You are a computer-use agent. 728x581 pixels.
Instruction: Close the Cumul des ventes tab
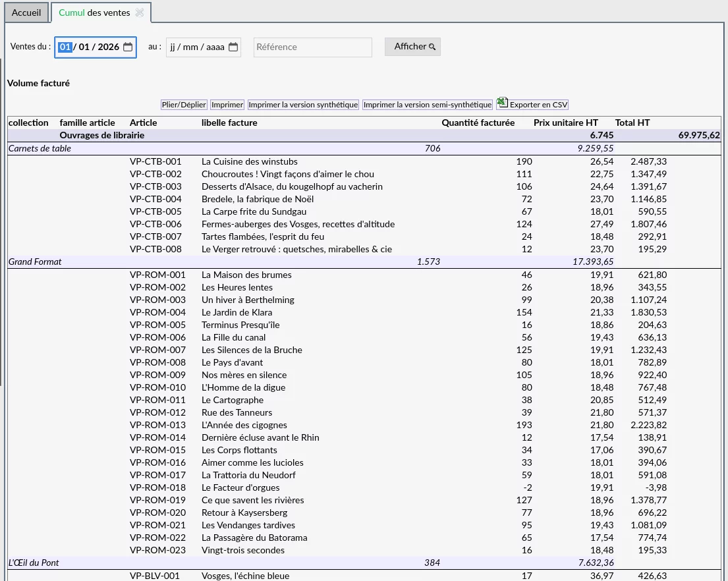pyautogui.click(x=139, y=13)
